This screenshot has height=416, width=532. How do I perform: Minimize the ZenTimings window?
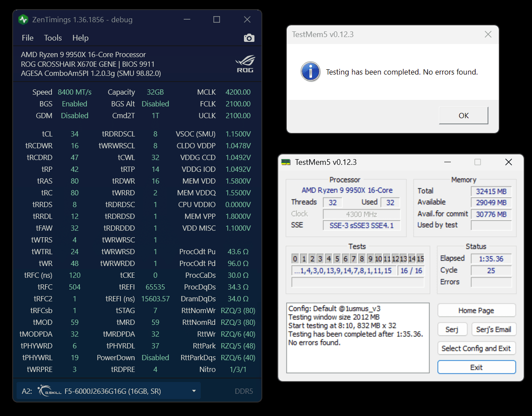tap(187, 20)
